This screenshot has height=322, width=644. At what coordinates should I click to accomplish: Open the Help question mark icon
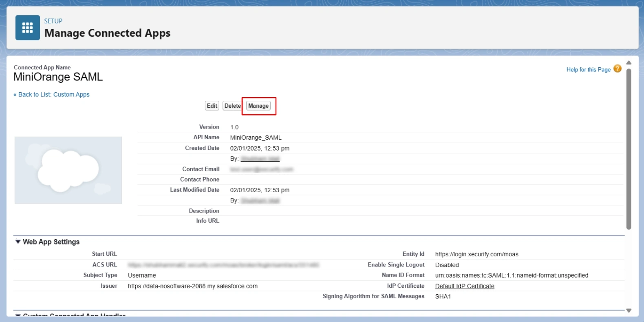tap(617, 69)
